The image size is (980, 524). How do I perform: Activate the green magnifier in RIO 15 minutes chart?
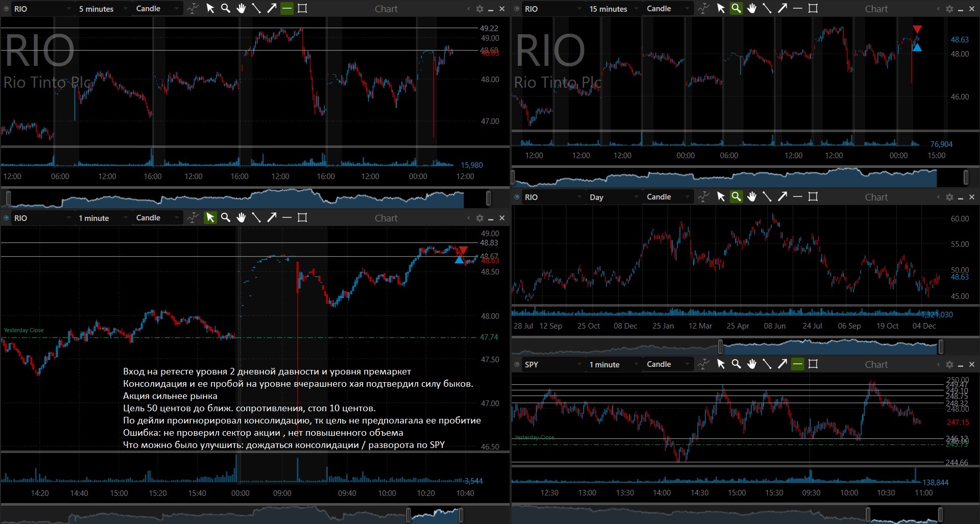tap(736, 9)
